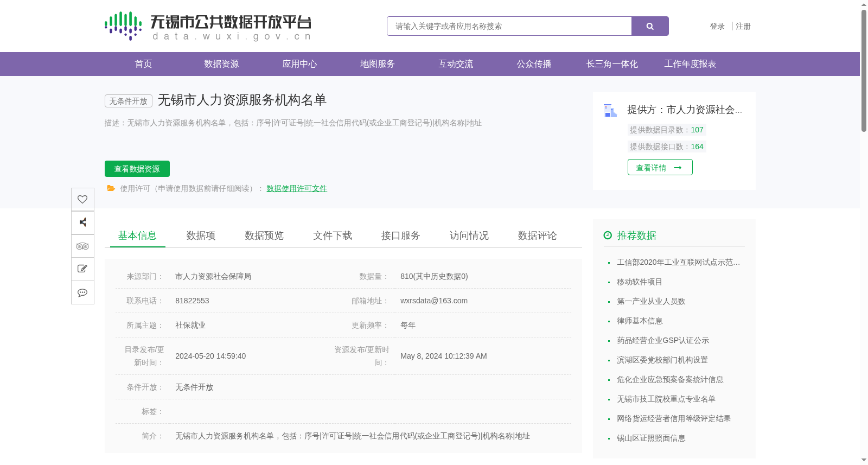868x465 pixels.
Task: Click provider name 市人力资源社会 heading
Action: tap(685, 110)
